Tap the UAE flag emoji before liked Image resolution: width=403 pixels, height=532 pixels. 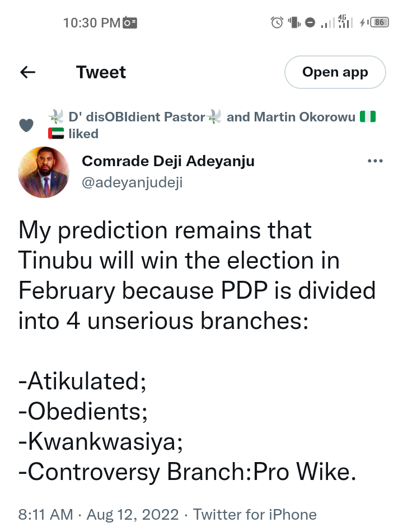[x=57, y=134]
